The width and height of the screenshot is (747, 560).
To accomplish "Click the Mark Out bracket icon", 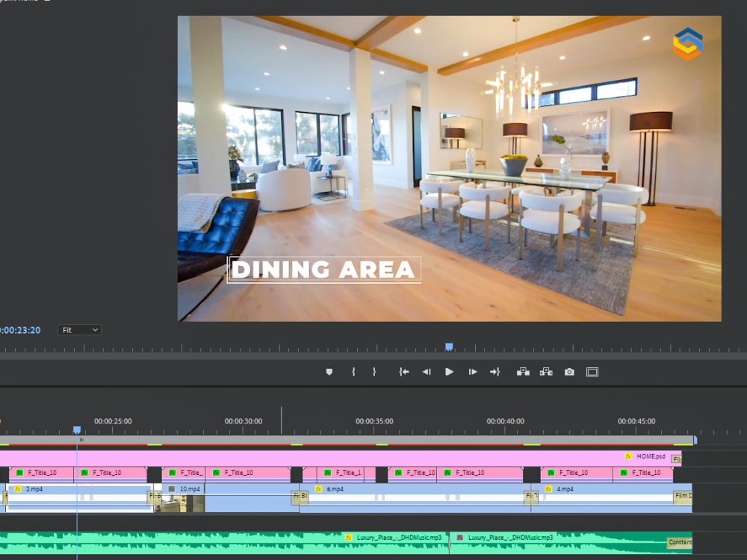I will pyautogui.click(x=374, y=372).
